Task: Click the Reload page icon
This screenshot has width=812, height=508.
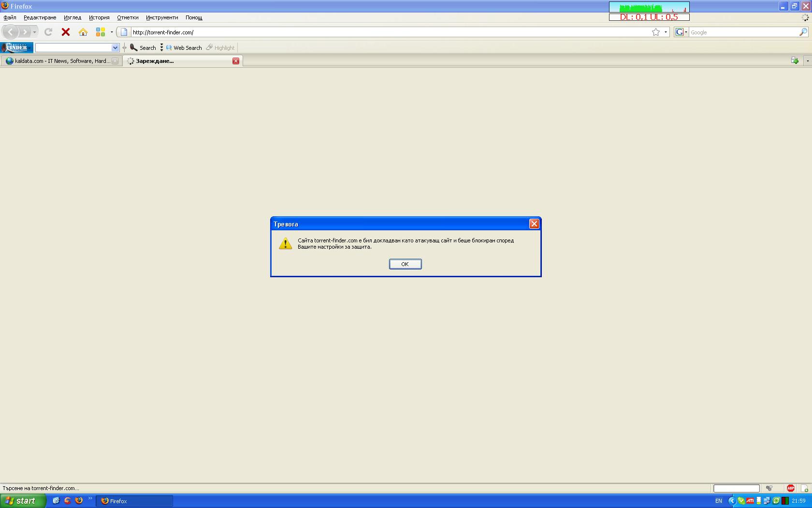Action: pyautogui.click(x=48, y=32)
